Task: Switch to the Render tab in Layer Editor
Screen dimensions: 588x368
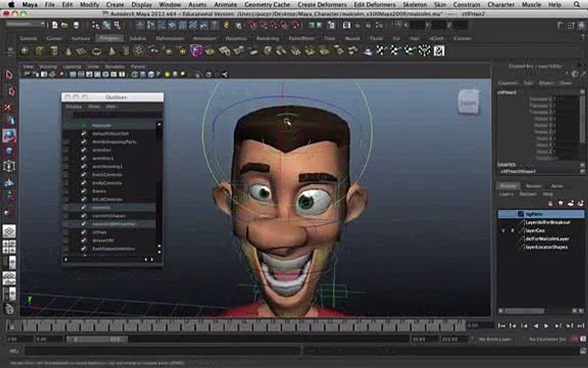Action: click(533, 186)
